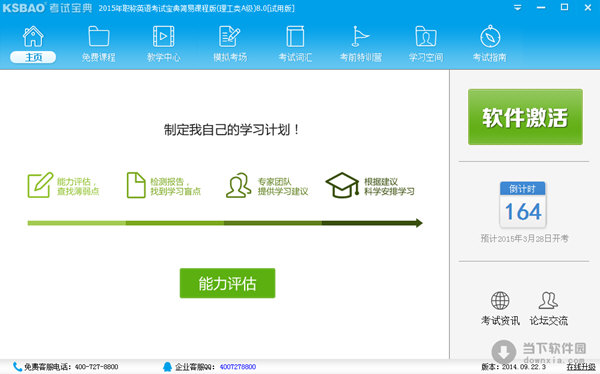
Task: Open 模拟考场 exam paper icon
Action: coord(230,36)
